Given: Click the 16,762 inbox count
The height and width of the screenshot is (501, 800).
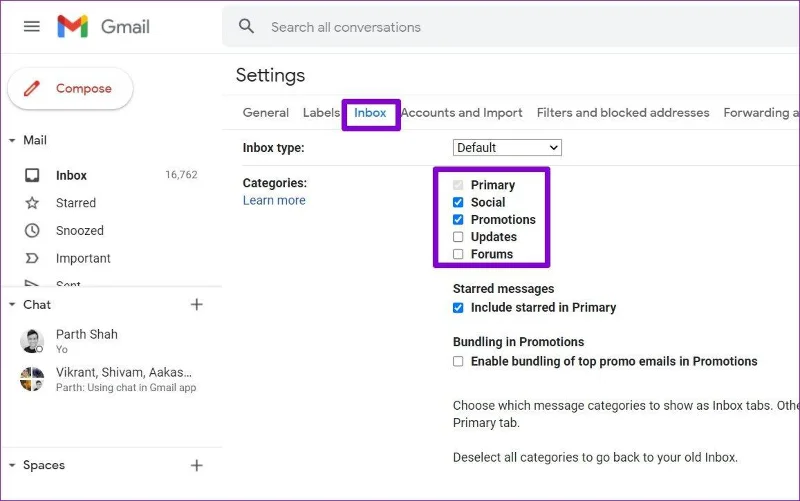Looking at the screenshot, I should [x=181, y=174].
